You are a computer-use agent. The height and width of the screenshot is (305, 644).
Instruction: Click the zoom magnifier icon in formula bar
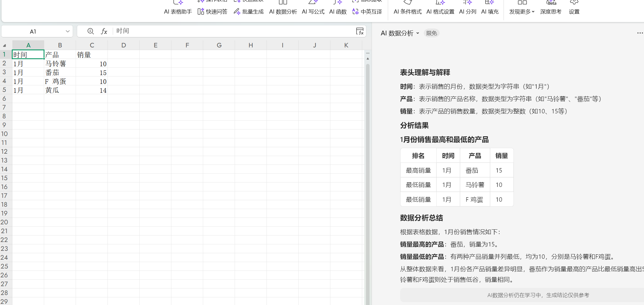[91, 31]
